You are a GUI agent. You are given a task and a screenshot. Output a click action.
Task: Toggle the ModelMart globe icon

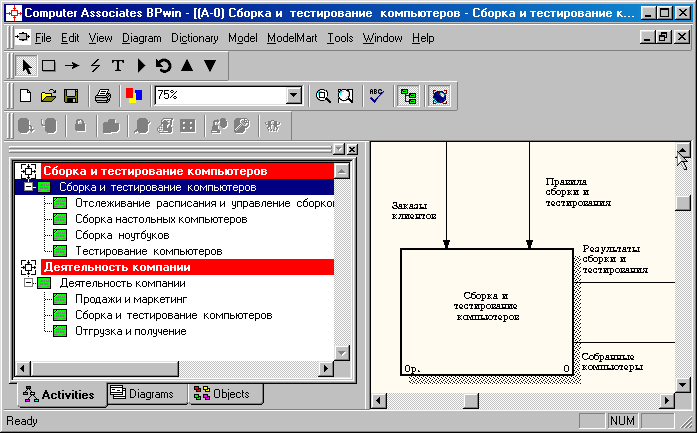point(440,96)
